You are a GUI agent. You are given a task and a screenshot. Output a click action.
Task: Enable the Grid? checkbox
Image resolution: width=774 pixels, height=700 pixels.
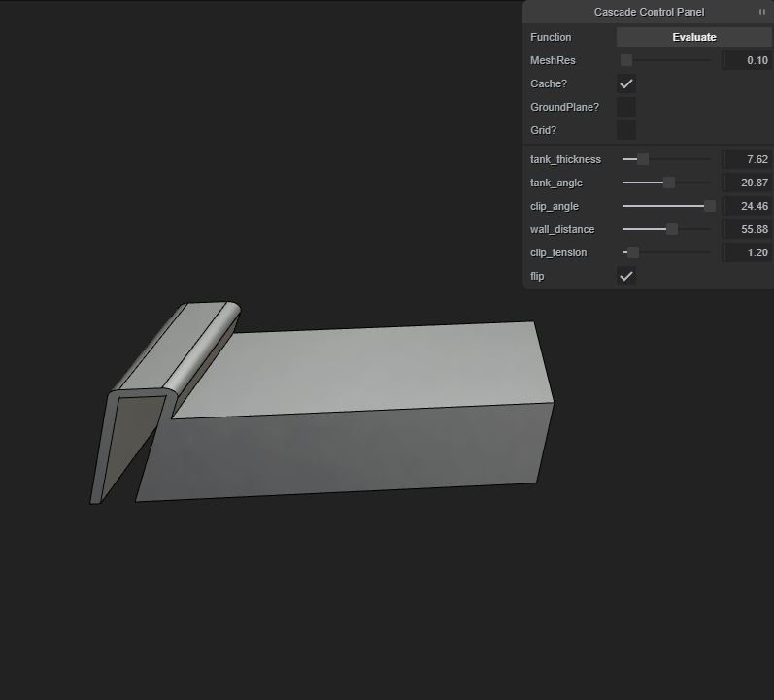(626, 130)
